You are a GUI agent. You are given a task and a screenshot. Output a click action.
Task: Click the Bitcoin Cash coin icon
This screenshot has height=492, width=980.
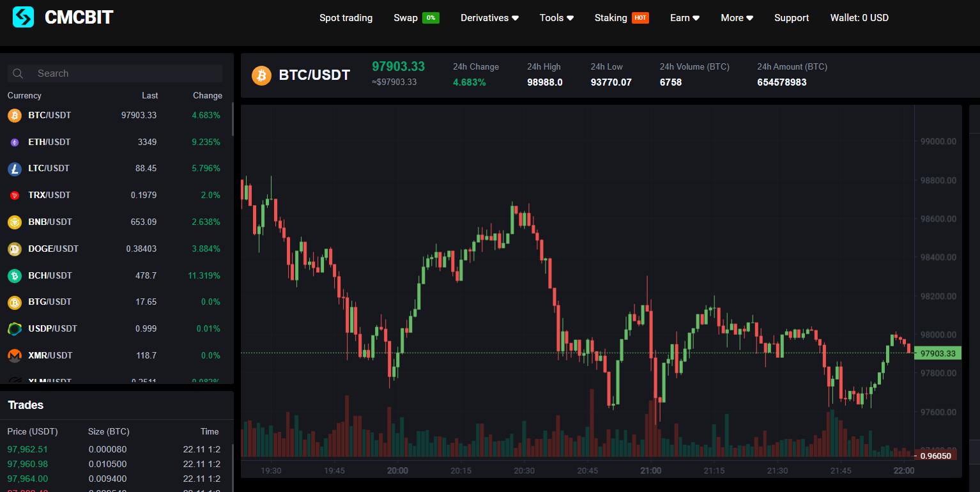click(15, 276)
